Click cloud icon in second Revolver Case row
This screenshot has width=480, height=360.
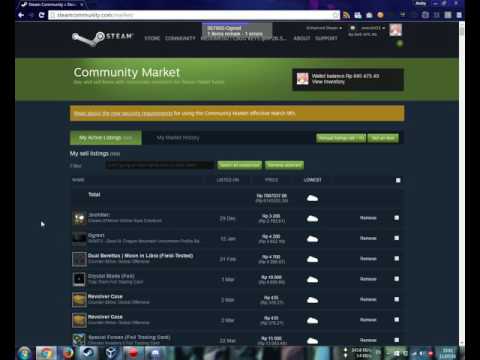click(x=312, y=320)
